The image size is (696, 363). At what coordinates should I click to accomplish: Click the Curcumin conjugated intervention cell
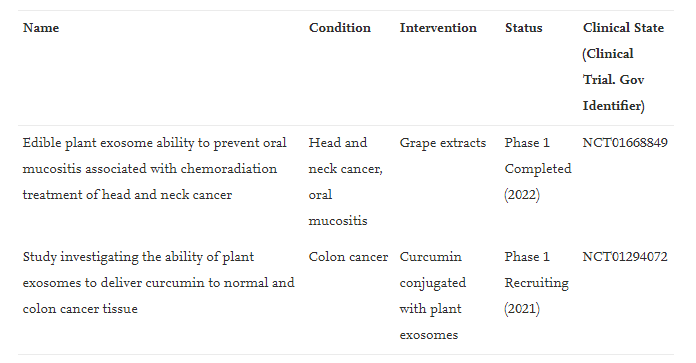[x=433, y=296]
